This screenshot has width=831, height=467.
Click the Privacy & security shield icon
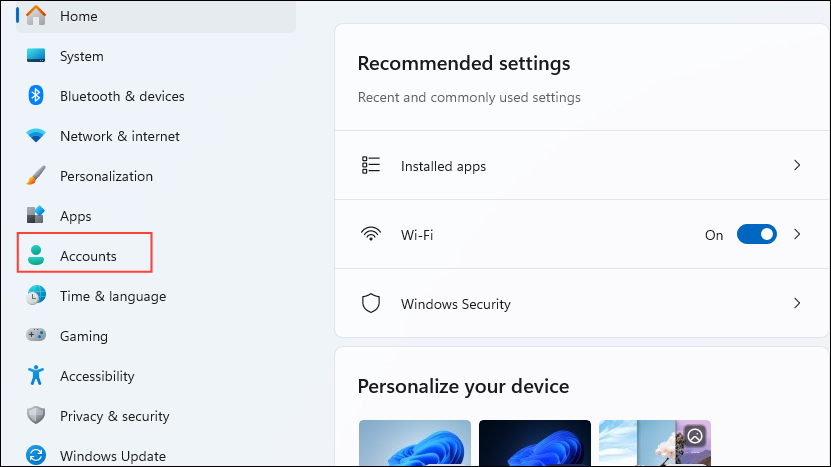pos(36,415)
